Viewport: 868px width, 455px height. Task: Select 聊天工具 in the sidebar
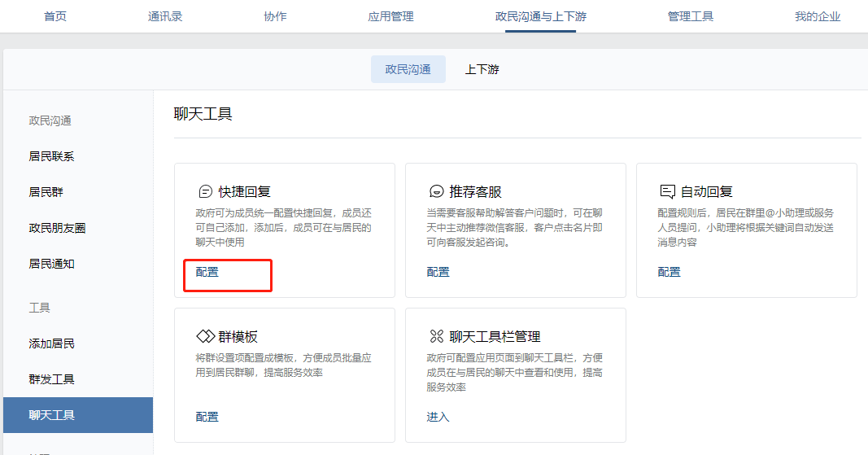pyautogui.click(x=78, y=415)
